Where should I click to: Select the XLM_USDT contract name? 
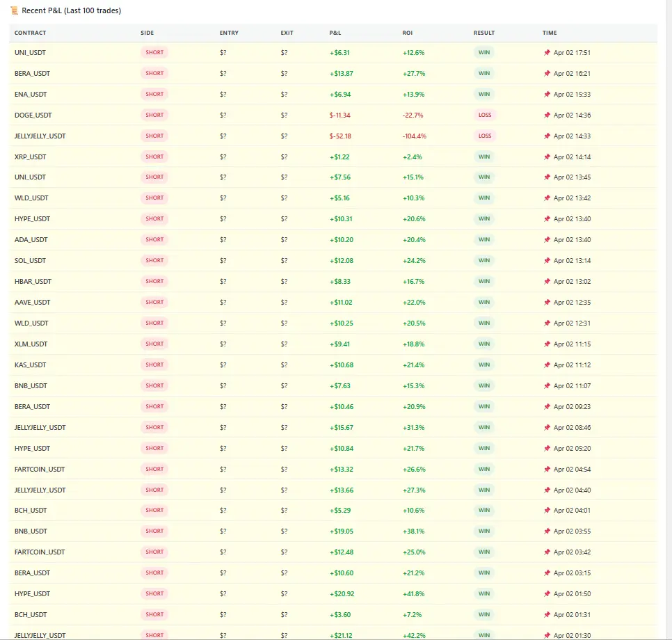pyautogui.click(x=31, y=344)
